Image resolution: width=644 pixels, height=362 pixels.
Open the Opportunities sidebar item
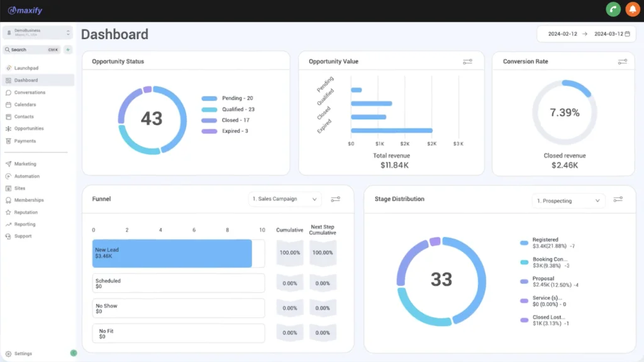(29, 128)
